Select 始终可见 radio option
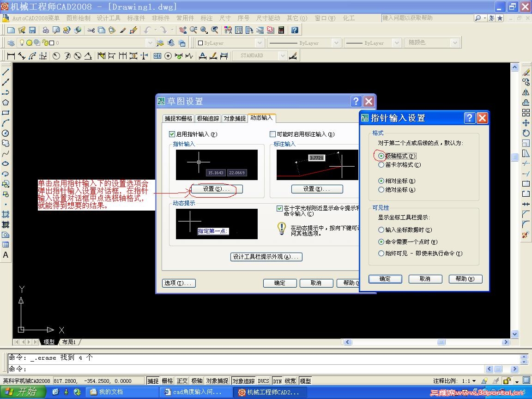 pos(381,253)
